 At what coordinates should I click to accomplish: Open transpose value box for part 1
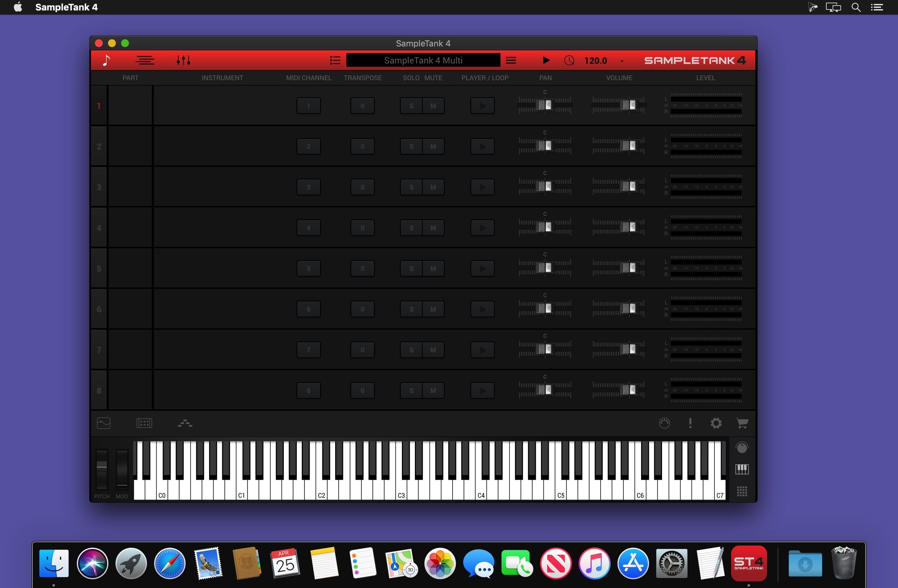(x=363, y=106)
